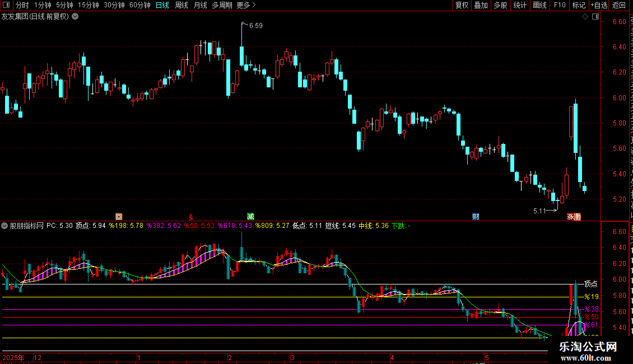Click the %382: 5.62 indicator value
Image resolution: width=633 pixels, height=364 pixels.
(164, 226)
